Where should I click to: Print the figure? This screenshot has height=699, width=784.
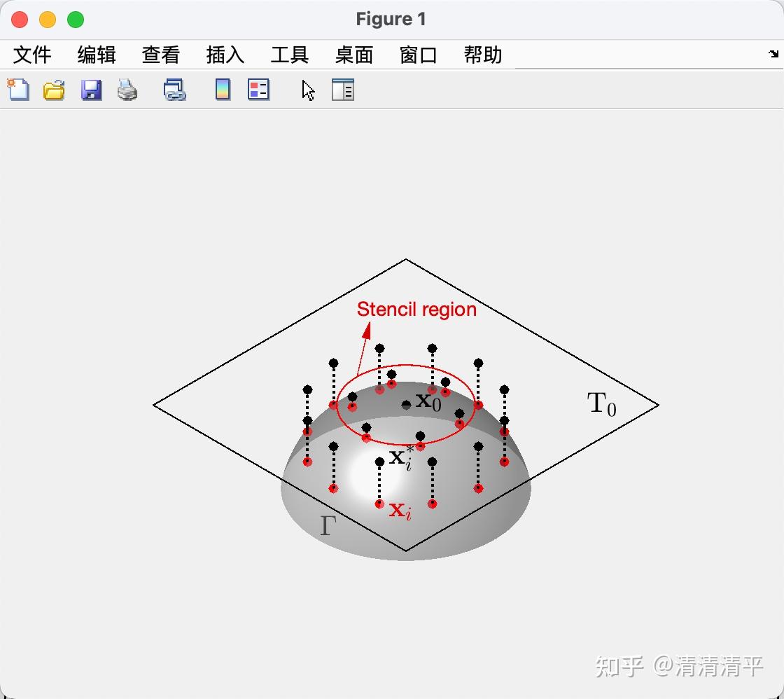coord(127,90)
